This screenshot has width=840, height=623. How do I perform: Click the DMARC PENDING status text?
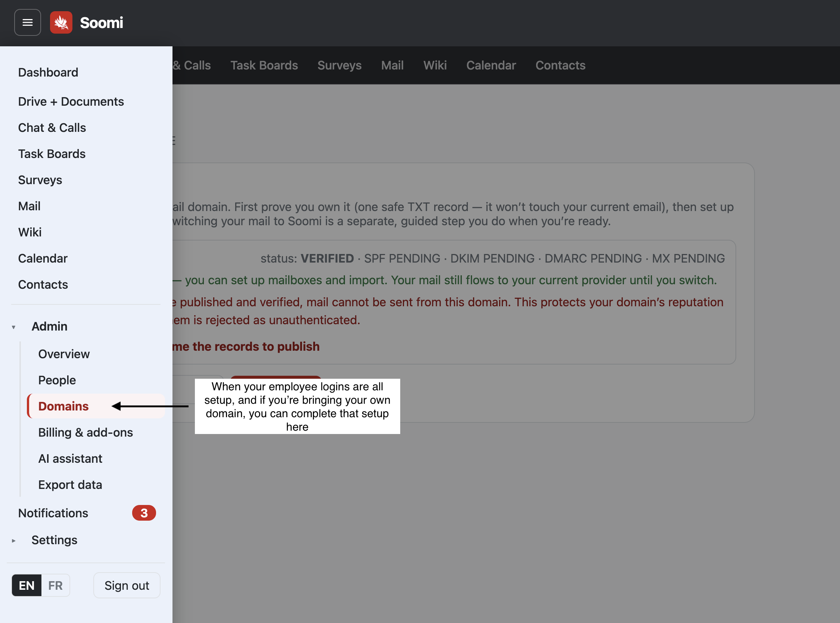tap(593, 259)
